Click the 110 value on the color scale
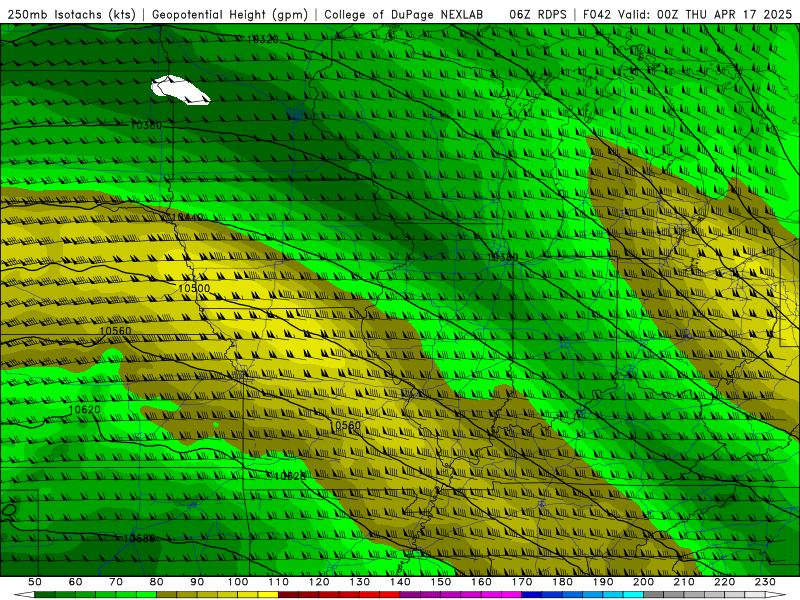Image resolution: width=800 pixels, height=600 pixels. click(279, 582)
